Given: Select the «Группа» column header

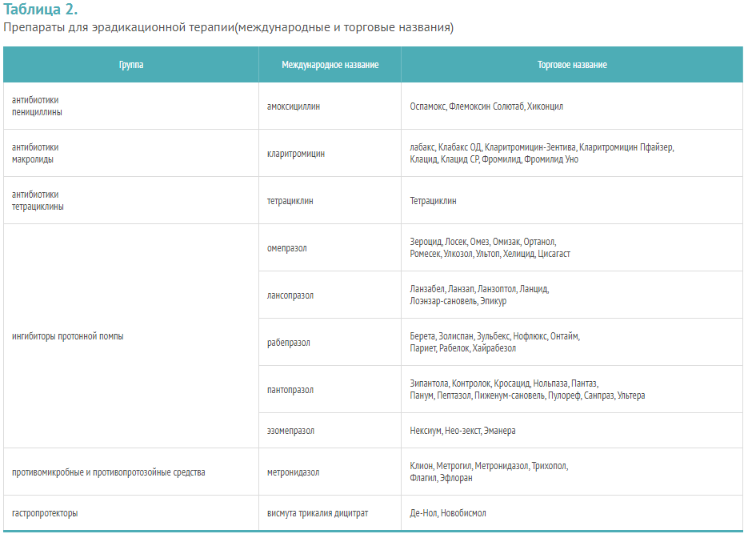Looking at the screenshot, I should click(x=131, y=65).
